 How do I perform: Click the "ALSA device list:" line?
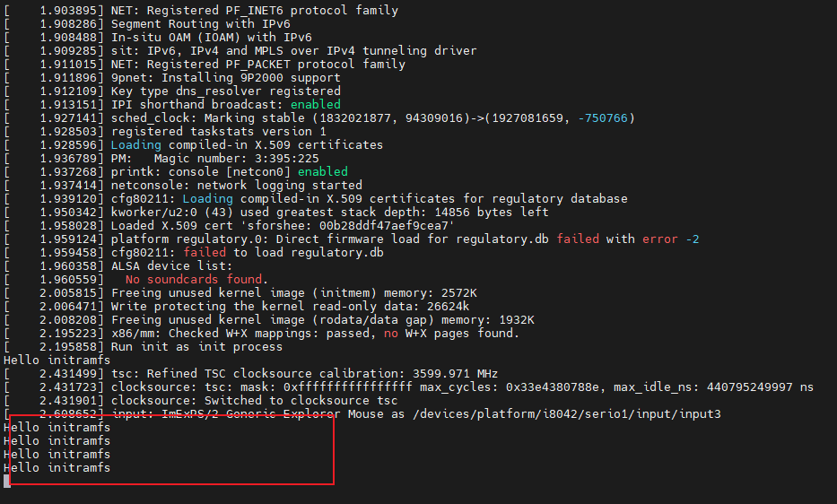171,265
